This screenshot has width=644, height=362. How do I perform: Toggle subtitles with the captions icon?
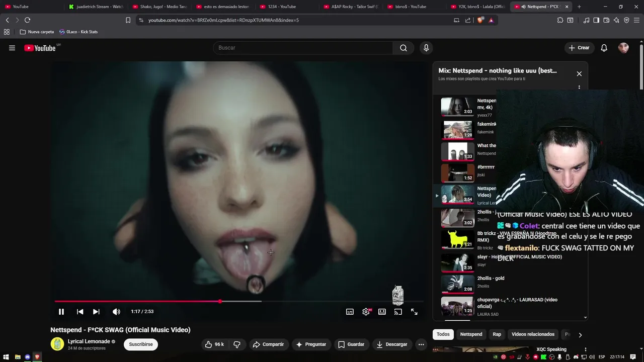pyautogui.click(x=350, y=312)
